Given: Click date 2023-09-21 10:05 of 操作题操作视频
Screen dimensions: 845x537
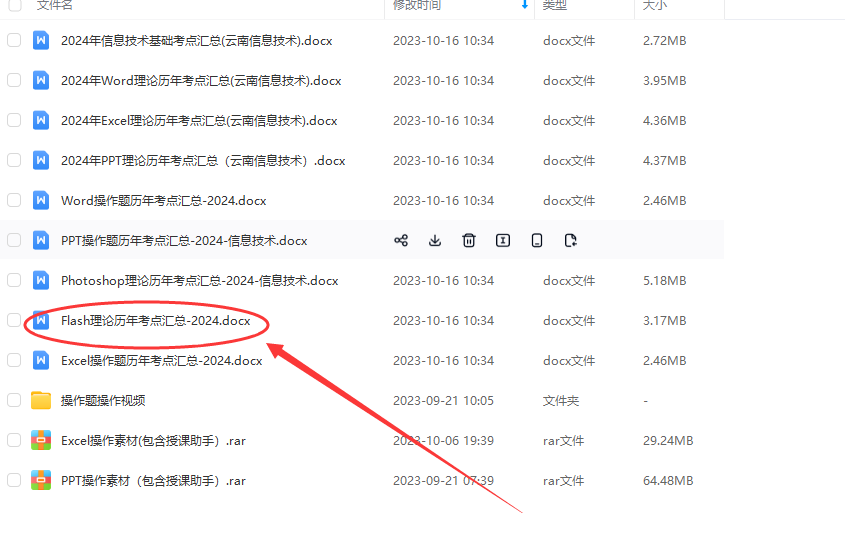Looking at the screenshot, I should (444, 401).
